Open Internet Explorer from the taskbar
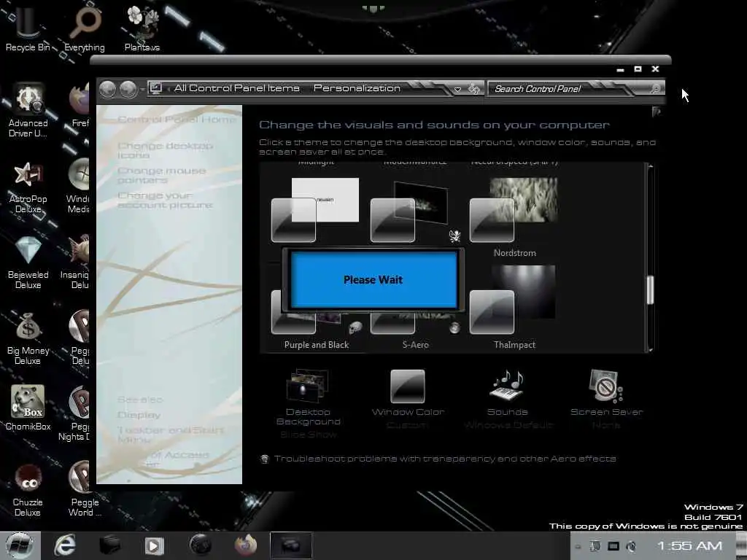 click(x=65, y=545)
